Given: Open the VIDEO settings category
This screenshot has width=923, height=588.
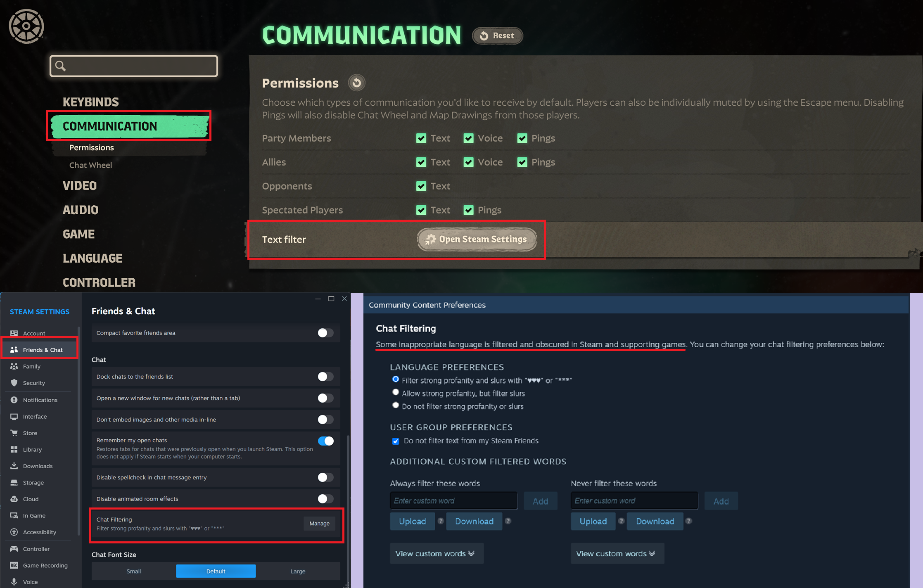Looking at the screenshot, I should coord(80,186).
